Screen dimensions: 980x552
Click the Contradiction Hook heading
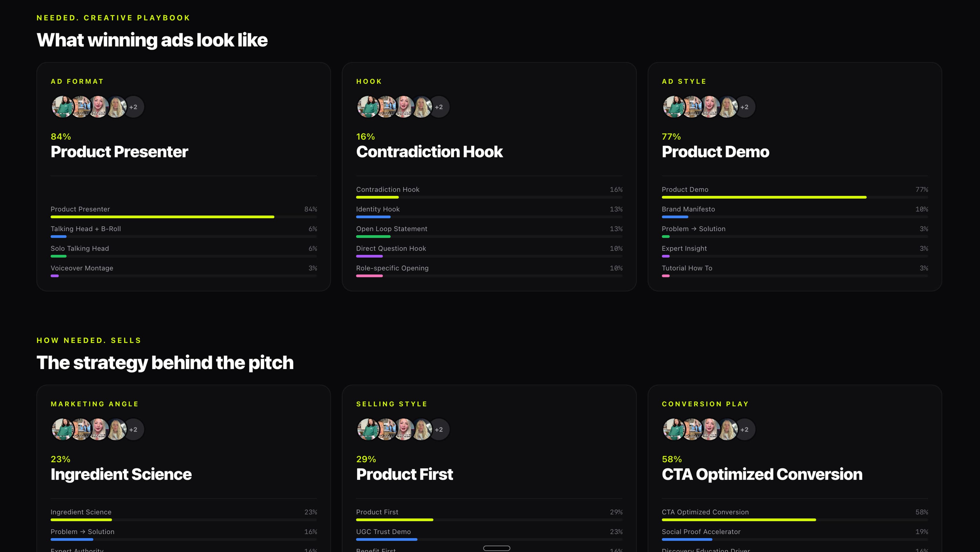coord(429,152)
